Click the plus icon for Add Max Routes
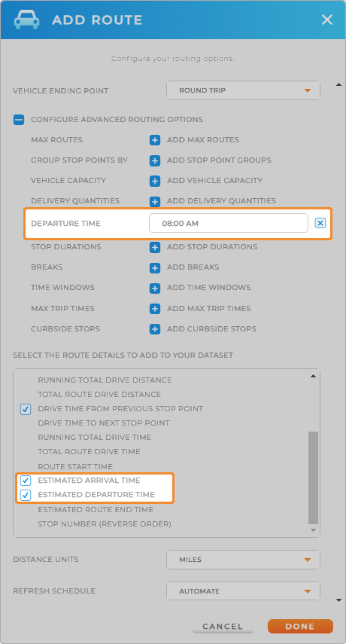This screenshot has width=346, height=644. (x=154, y=140)
